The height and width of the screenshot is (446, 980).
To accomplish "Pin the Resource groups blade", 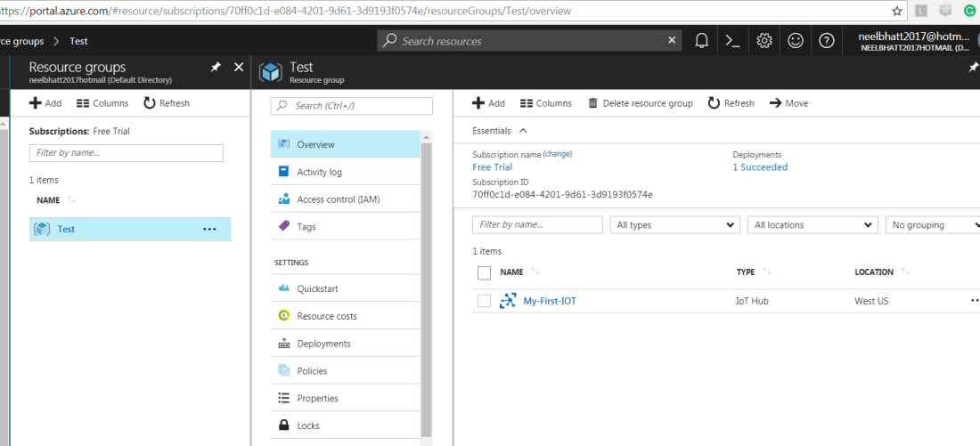I will coord(216,68).
